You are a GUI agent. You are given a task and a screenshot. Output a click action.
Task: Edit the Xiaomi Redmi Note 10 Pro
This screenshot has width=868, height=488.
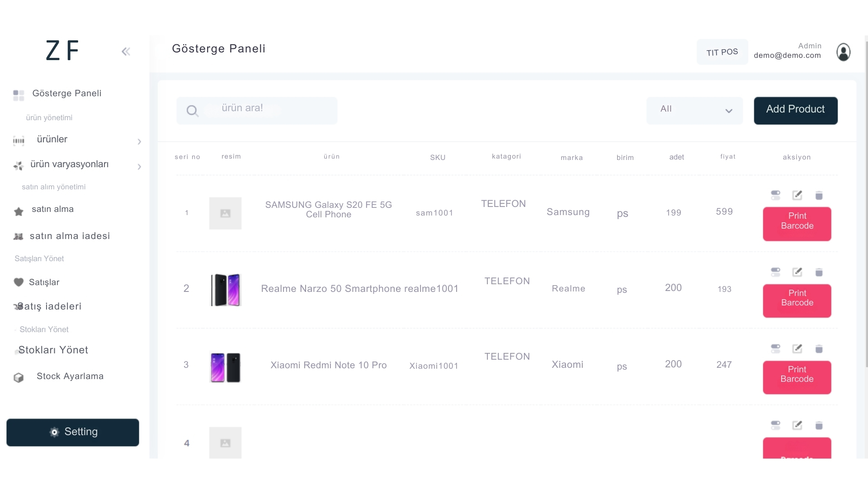click(797, 349)
